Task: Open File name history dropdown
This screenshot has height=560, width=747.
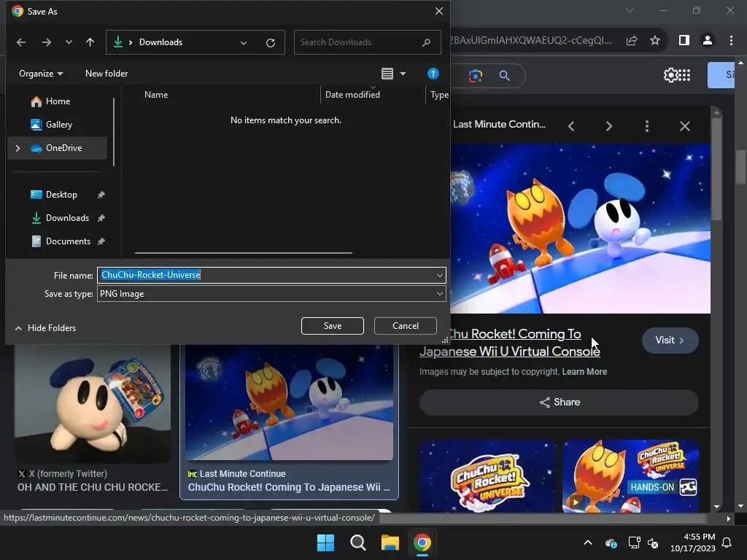Action: [439, 275]
